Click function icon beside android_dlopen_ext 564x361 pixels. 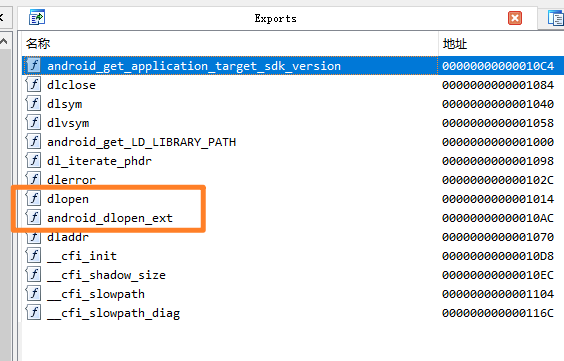pyautogui.click(x=33, y=217)
